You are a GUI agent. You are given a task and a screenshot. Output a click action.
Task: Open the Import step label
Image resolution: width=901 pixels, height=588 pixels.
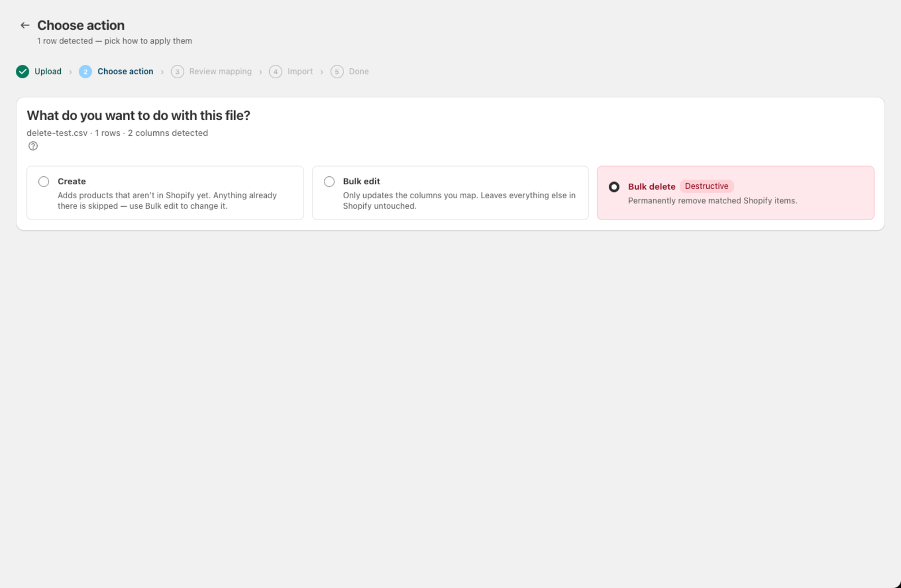click(x=300, y=72)
